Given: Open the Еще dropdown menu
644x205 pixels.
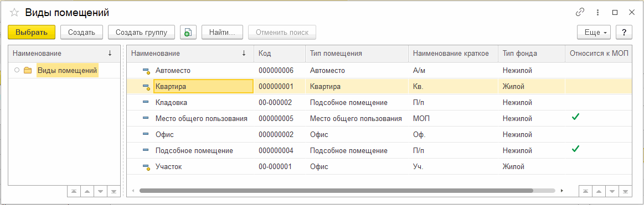Looking at the screenshot, I should pos(594,32).
